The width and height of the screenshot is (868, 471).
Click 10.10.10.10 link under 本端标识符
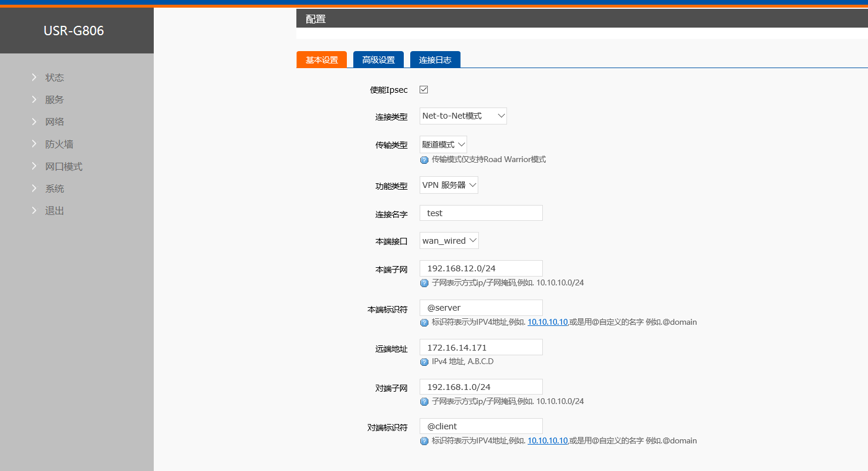pos(548,322)
